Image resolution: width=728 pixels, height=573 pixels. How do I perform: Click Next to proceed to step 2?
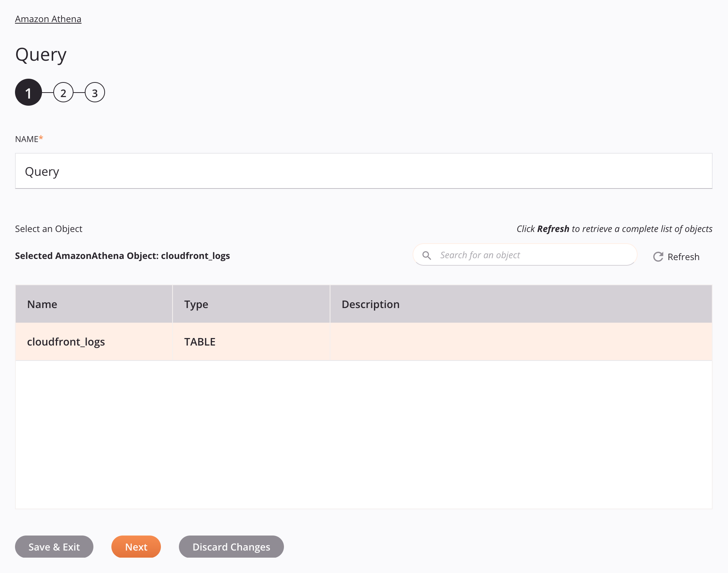tap(136, 546)
